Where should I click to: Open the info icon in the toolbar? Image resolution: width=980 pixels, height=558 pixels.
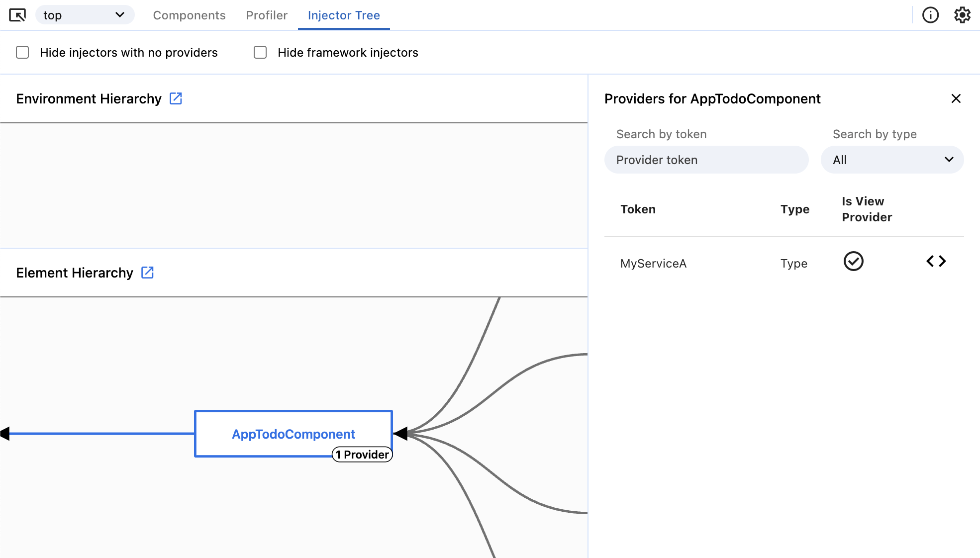pos(930,15)
